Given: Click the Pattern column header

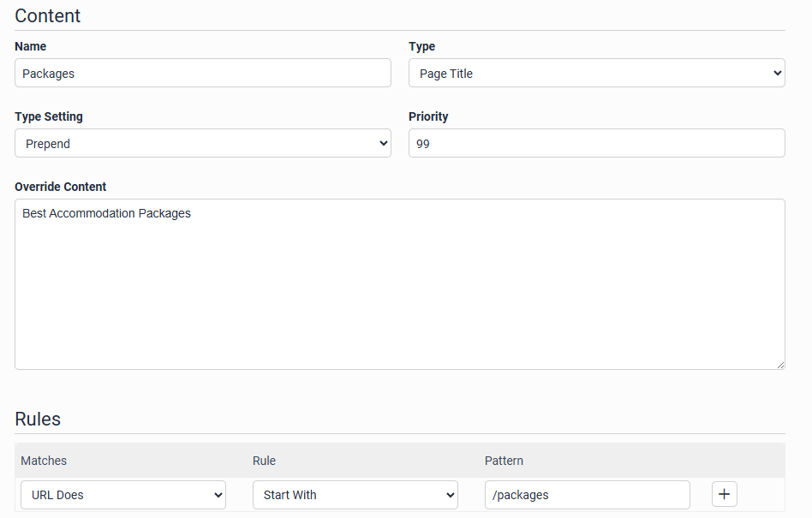Looking at the screenshot, I should [x=504, y=461].
